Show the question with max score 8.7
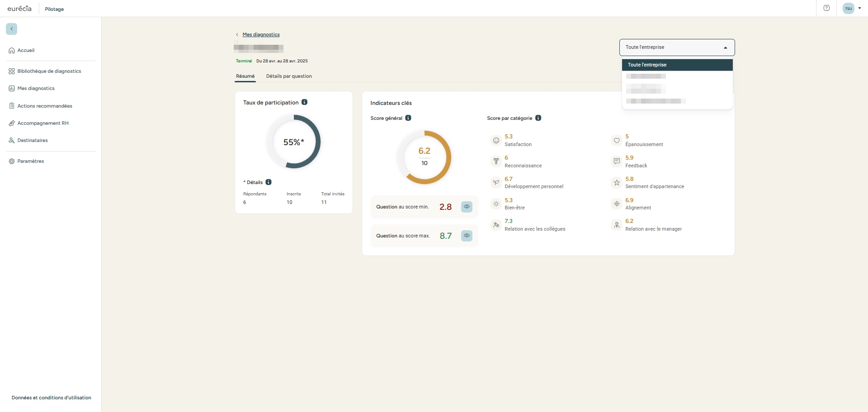Image resolution: width=868 pixels, height=412 pixels. point(467,236)
